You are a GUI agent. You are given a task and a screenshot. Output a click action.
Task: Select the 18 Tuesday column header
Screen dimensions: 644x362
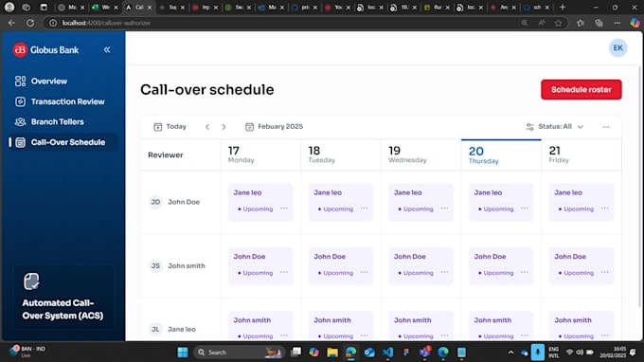click(x=341, y=154)
